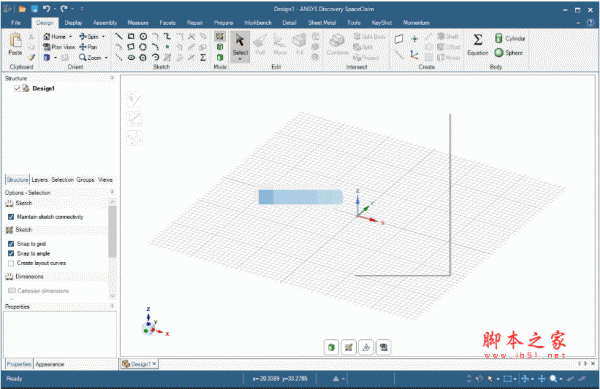
Task: Disable Snap to grid checkbox
Action: point(11,244)
